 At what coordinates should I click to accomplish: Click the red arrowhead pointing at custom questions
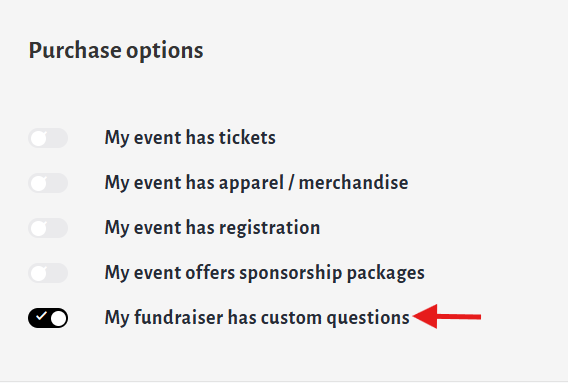425,317
